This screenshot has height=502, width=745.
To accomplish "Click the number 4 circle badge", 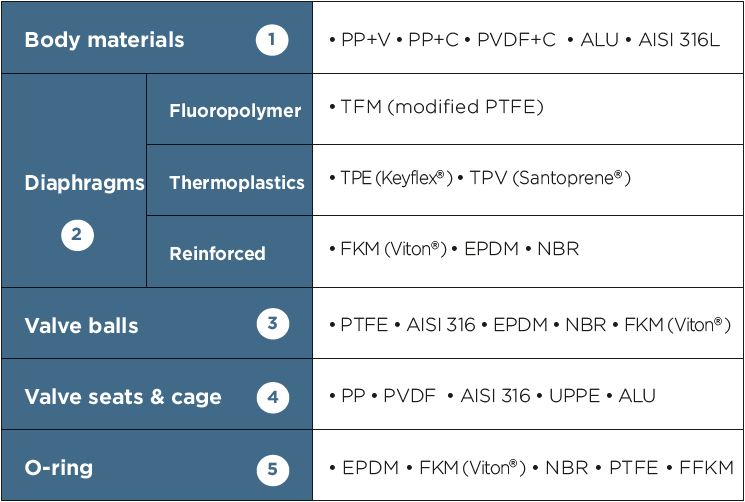I will tap(271, 397).
